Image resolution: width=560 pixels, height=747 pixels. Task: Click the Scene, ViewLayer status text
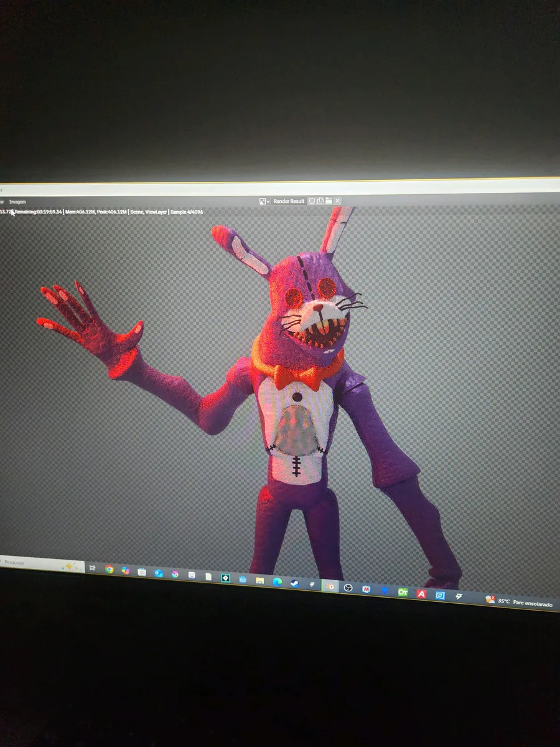pyautogui.click(x=149, y=212)
